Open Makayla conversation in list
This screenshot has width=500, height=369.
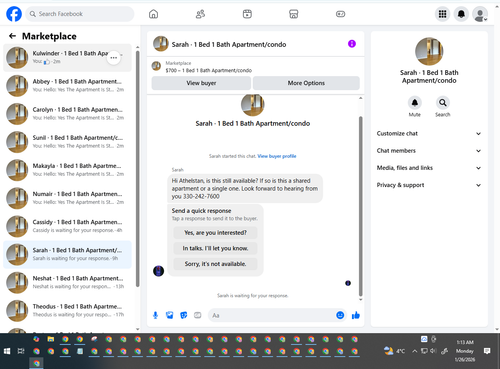point(67,170)
